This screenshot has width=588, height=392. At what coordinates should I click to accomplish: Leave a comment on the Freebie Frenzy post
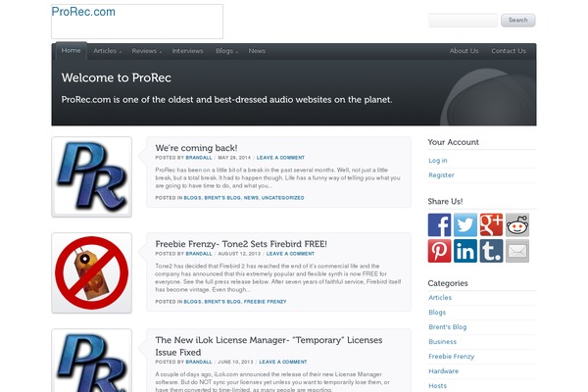point(290,254)
